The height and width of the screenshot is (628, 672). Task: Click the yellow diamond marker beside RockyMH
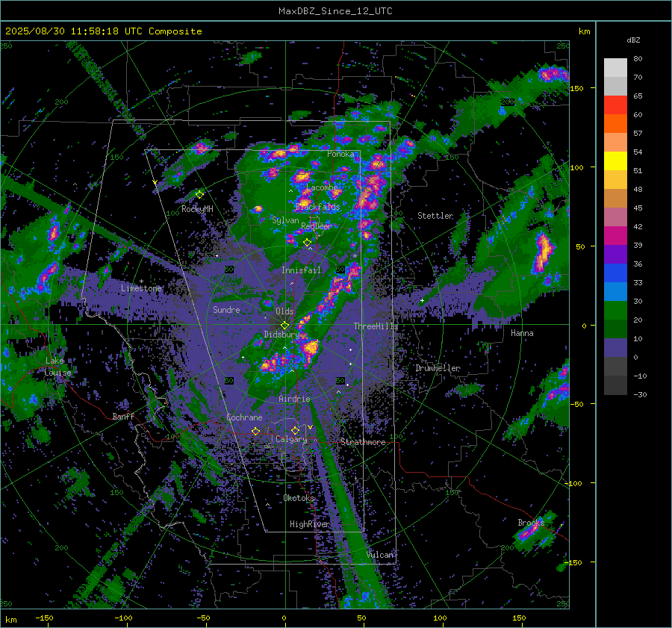199,195
